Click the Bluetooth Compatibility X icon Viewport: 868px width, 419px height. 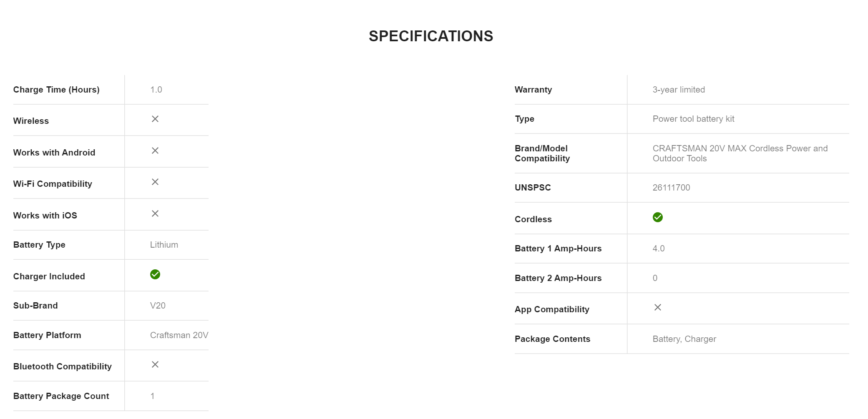[155, 365]
